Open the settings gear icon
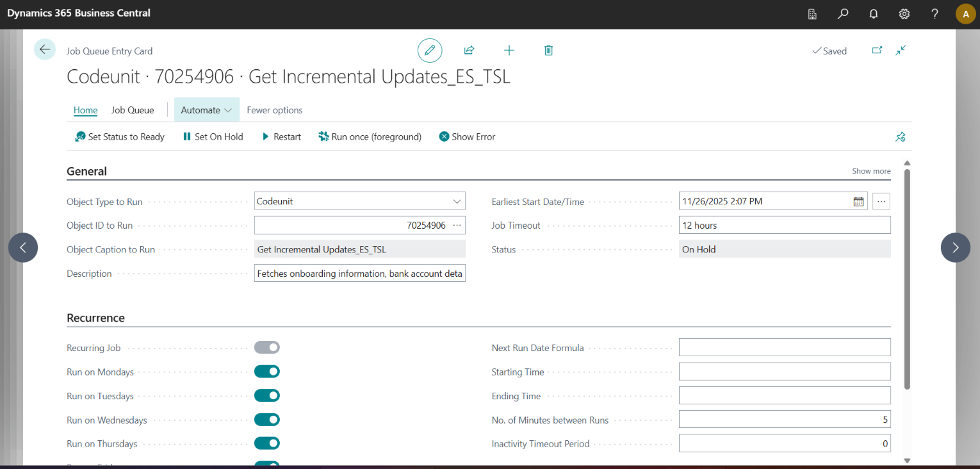Screen dimensions: 980x469 point(904,14)
